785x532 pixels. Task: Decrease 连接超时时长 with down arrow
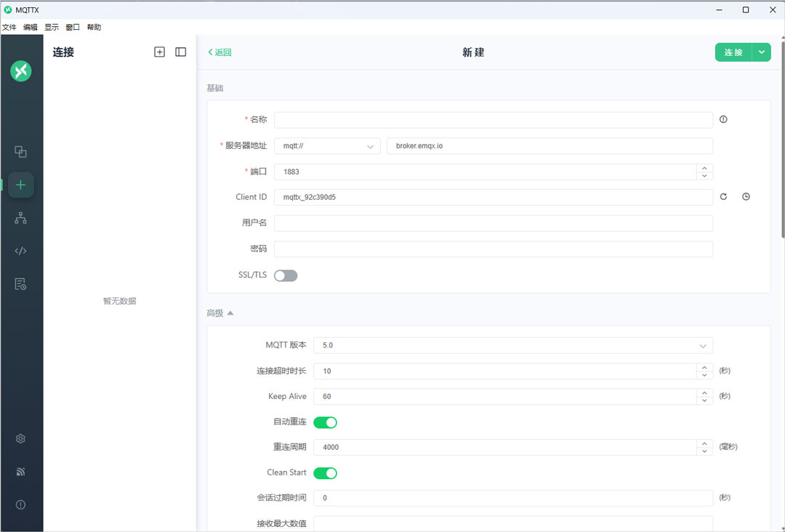coord(704,375)
